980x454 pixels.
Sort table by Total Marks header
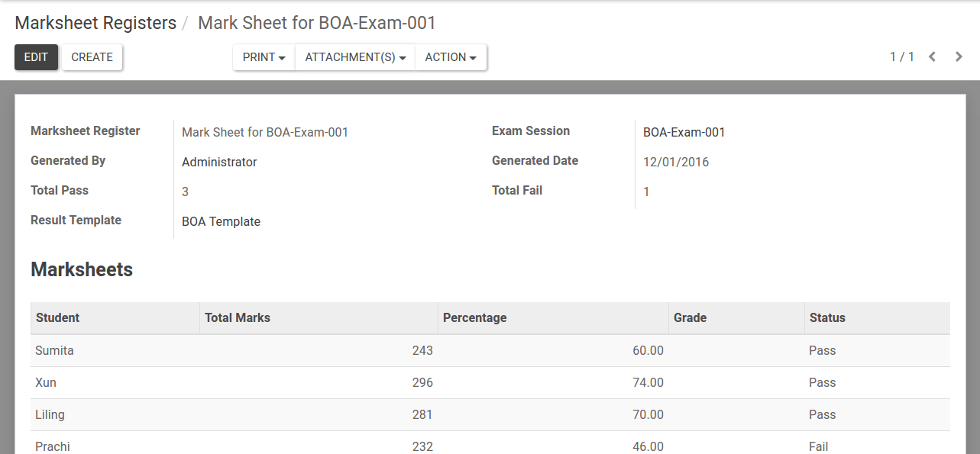click(238, 317)
